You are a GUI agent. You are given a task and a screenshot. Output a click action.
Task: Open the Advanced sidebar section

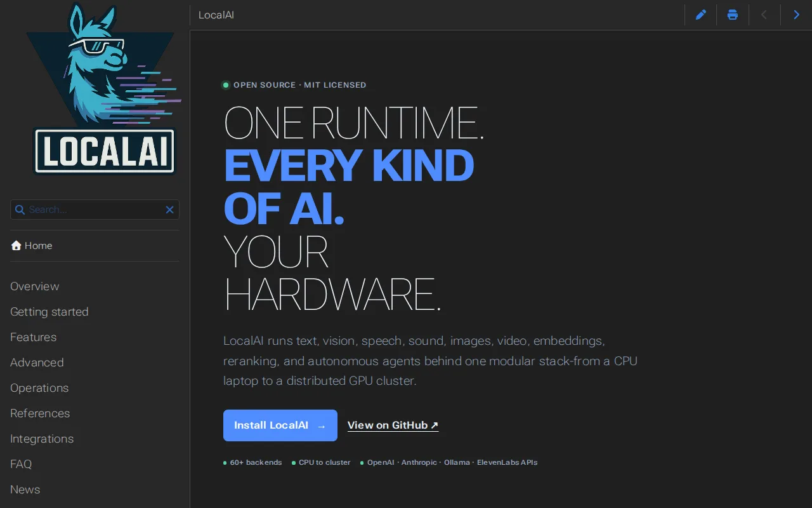click(37, 363)
